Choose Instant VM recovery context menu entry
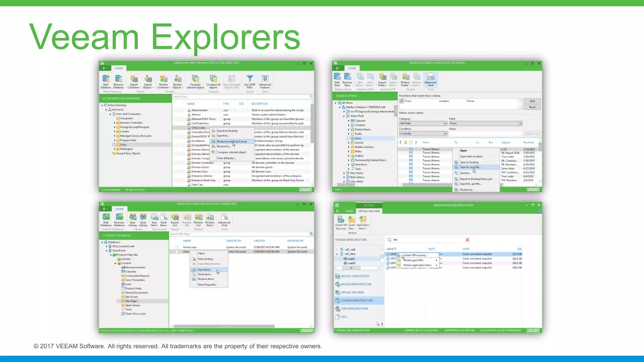 418,255
